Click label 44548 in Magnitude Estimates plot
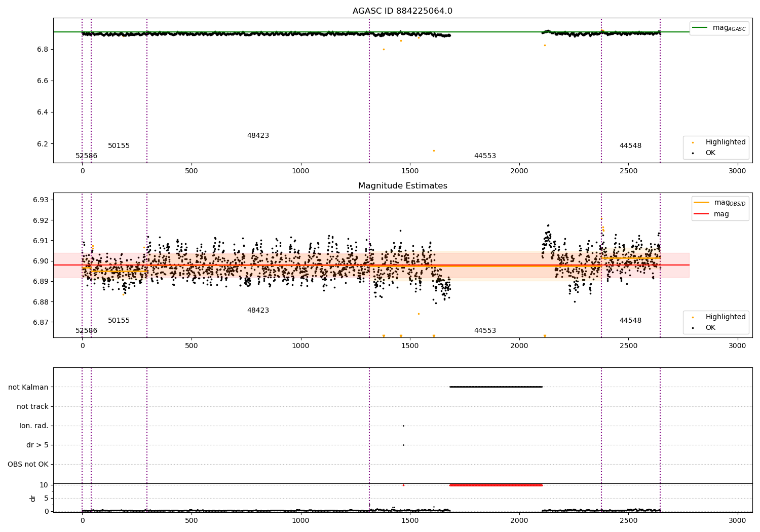 point(630,321)
